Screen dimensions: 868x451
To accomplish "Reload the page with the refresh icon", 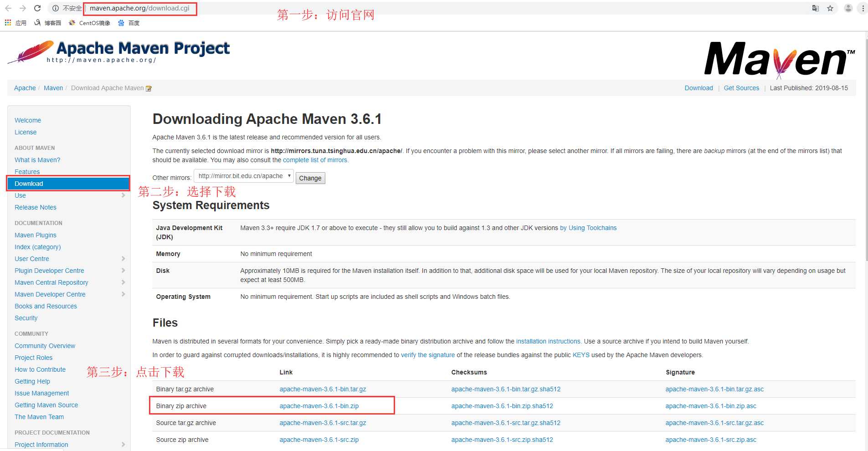I will click(37, 8).
